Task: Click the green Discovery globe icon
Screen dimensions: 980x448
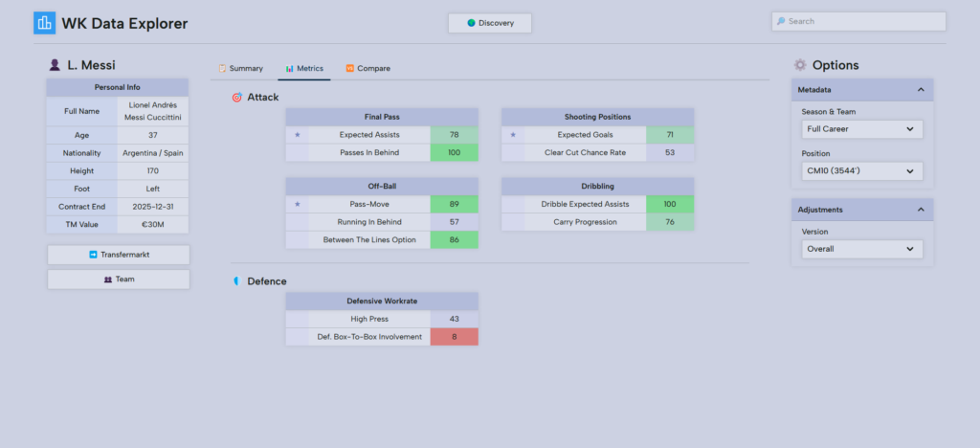Action: pyautogui.click(x=471, y=23)
